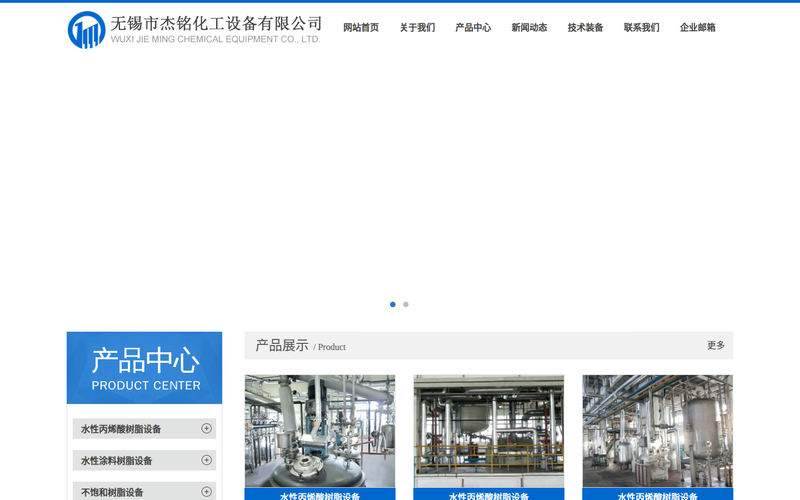Viewport: 800px width, 500px height.
Task: Switch to the second carousel slide dot
Action: [406, 305]
